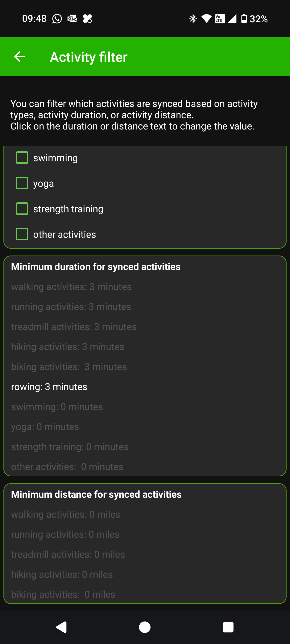Tap the back arrow in the header
This screenshot has width=290, height=644.
point(19,57)
